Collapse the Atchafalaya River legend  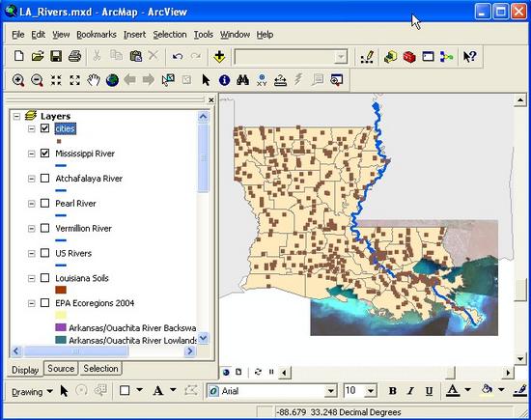pyautogui.click(x=31, y=179)
